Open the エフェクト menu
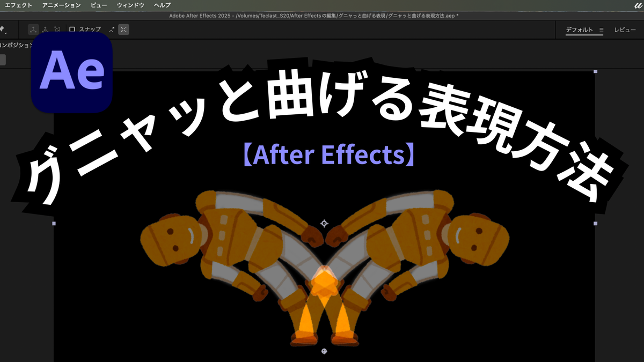The height and width of the screenshot is (362, 644). 18,5
